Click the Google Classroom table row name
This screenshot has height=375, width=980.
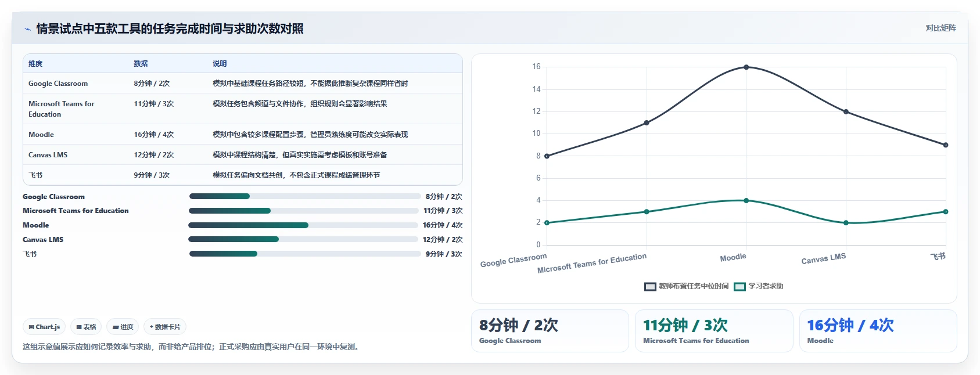(x=58, y=84)
